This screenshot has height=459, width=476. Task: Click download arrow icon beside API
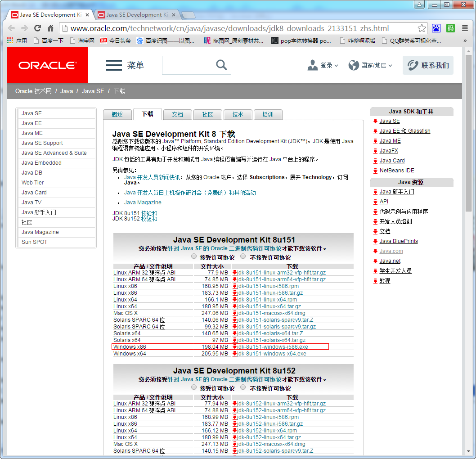pos(376,202)
